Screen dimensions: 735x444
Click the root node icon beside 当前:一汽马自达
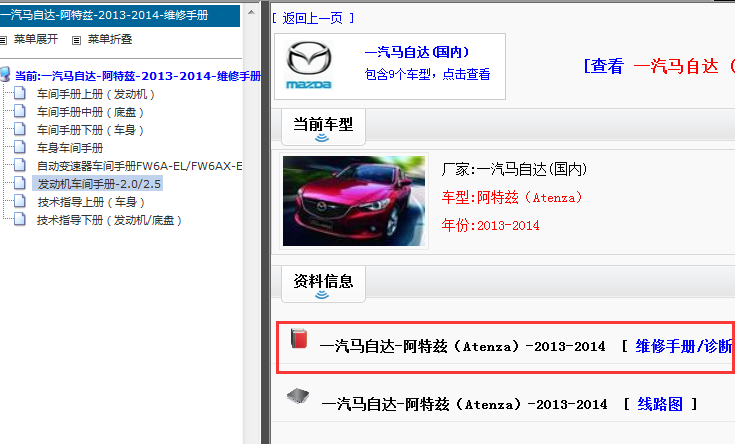point(5,74)
